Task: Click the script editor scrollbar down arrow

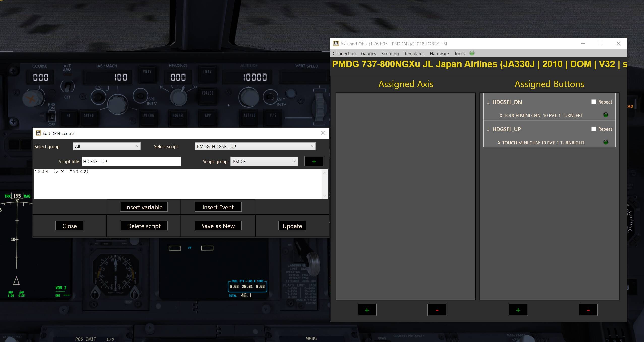Action: [325, 196]
